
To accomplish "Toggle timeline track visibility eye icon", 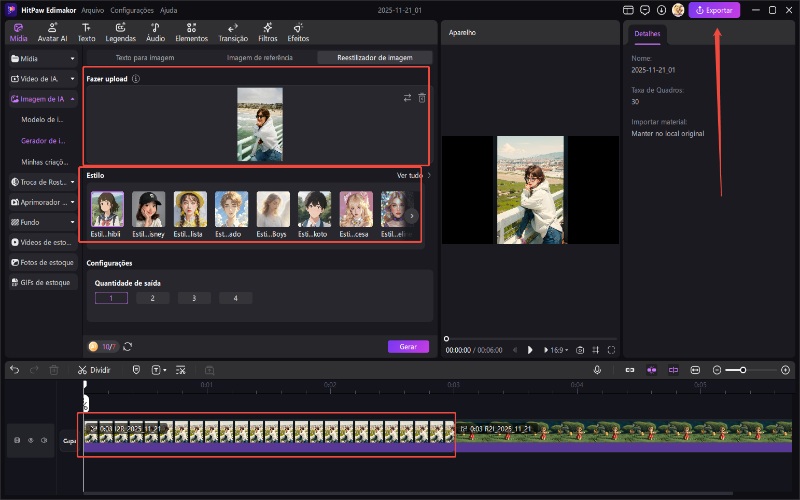I will 31,440.
